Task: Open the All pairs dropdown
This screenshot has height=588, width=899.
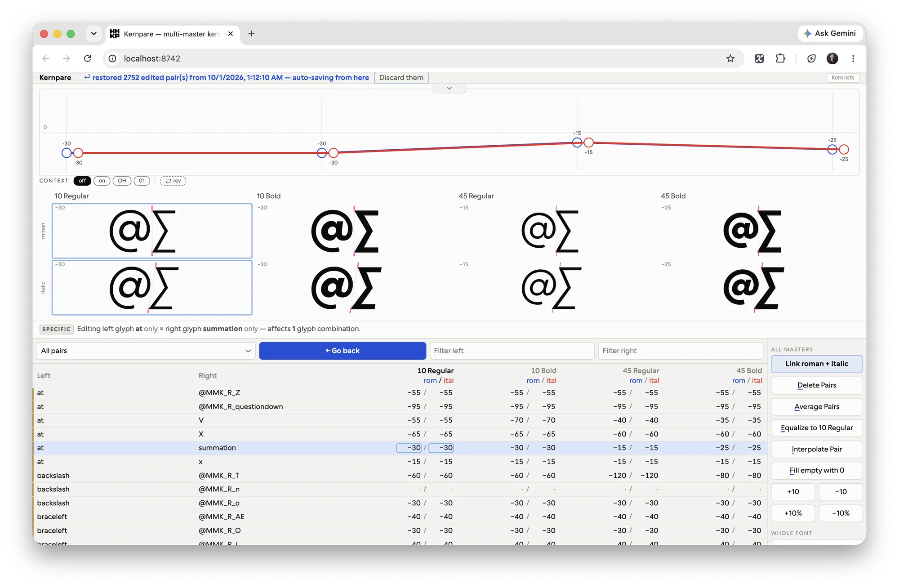Action: 146,351
